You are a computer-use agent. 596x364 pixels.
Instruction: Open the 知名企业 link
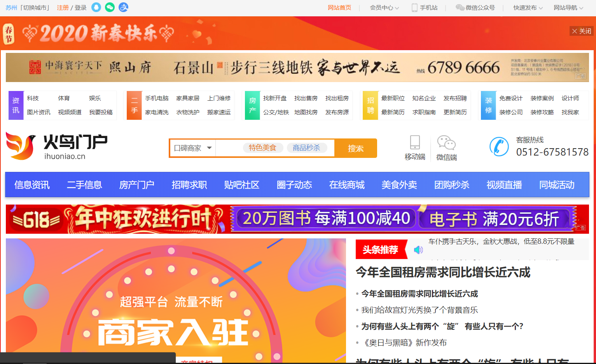click(424, 98)
